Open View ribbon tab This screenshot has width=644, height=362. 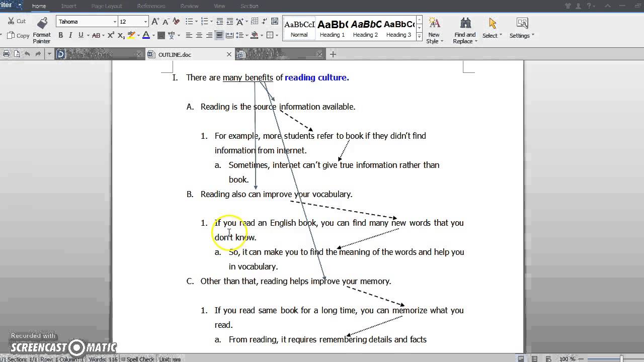[219, 6]
